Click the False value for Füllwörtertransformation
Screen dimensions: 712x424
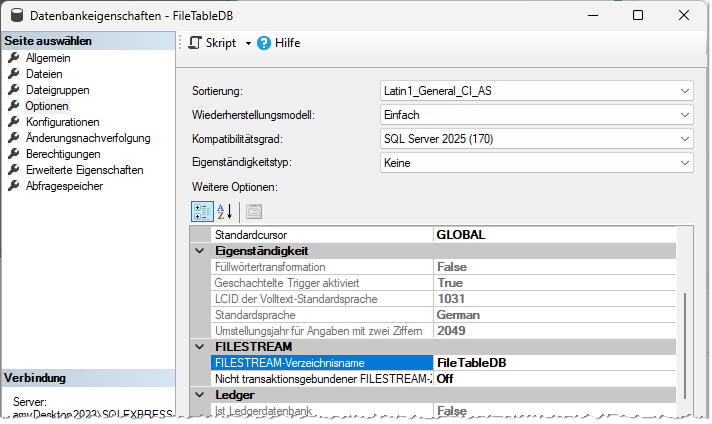(x=452, y=267)
